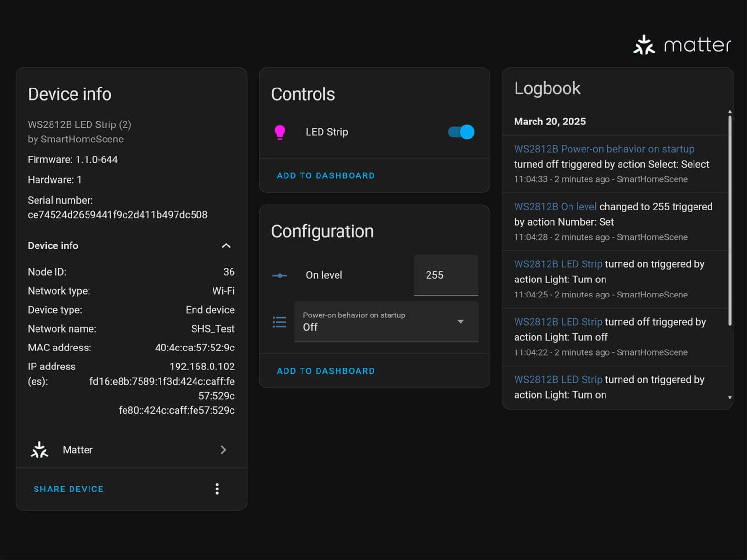Click the On level slider icon

point(280,276)
